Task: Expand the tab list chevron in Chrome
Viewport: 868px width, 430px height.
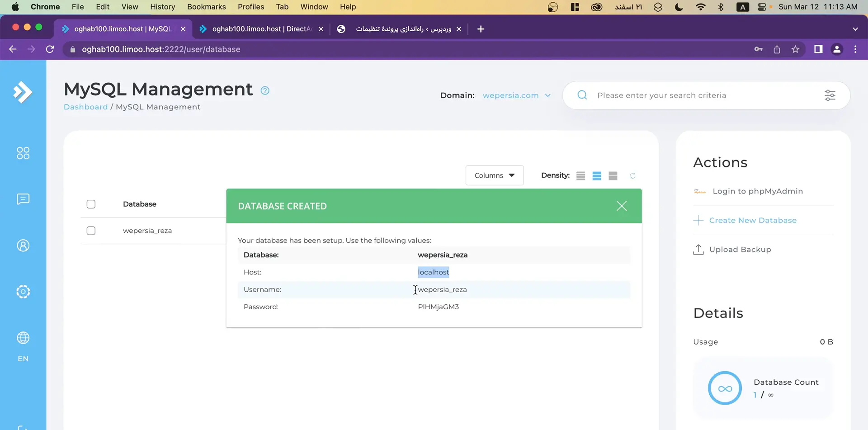Action: pos(855,29)
